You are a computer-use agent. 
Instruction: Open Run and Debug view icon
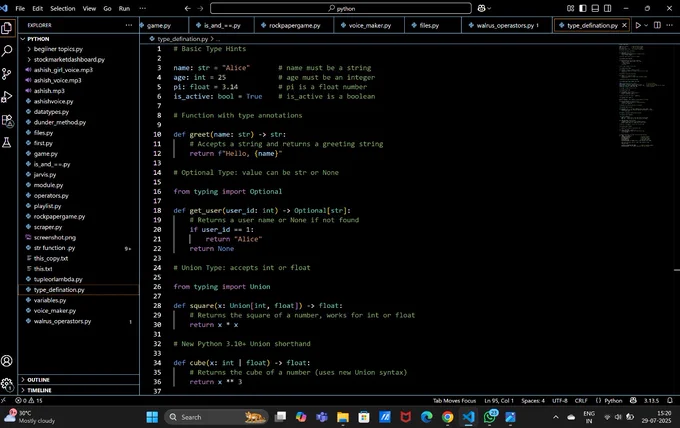coord(7,97)
